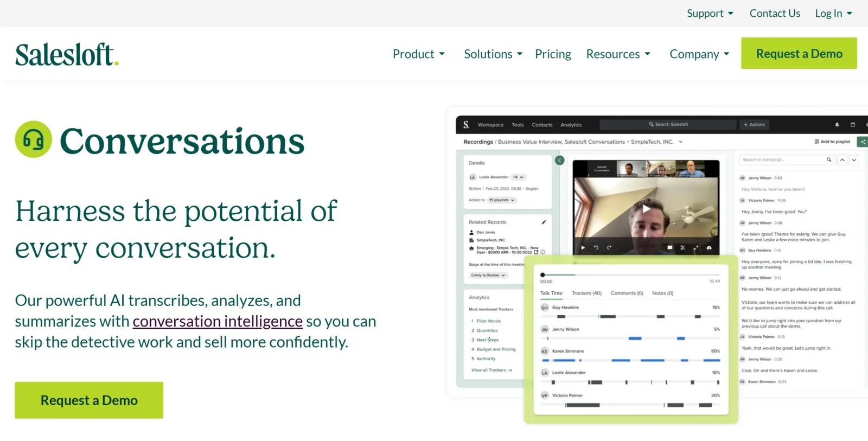868x441 pixels.
Task: Expand the Solutions menu
Action: coord(493,54)
